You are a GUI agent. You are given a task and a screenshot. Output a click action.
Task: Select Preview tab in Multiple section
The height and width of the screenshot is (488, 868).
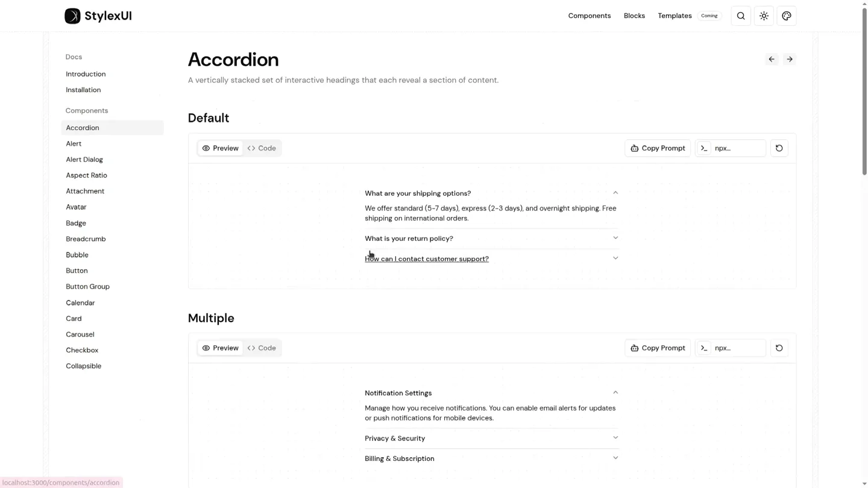click(221, 348)
